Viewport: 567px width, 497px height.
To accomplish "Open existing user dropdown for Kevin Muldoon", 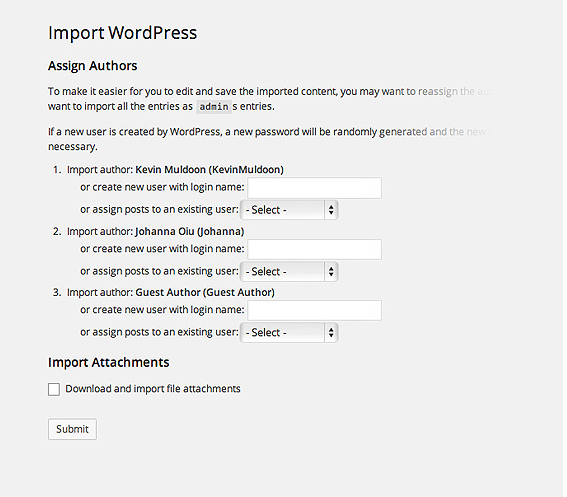I will click(x=289, y=210).
